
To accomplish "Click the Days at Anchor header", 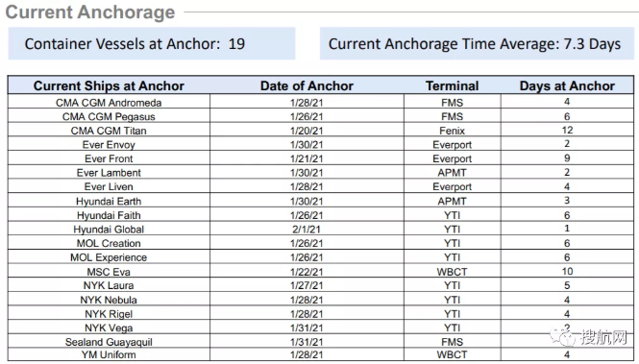I will pyautogui.click(x=567, y=85).
